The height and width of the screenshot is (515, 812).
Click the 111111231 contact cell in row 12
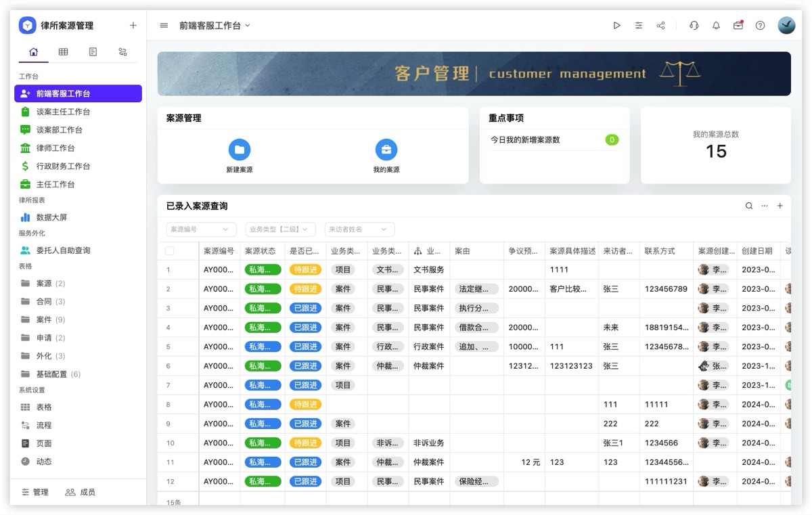coord(667,482)
